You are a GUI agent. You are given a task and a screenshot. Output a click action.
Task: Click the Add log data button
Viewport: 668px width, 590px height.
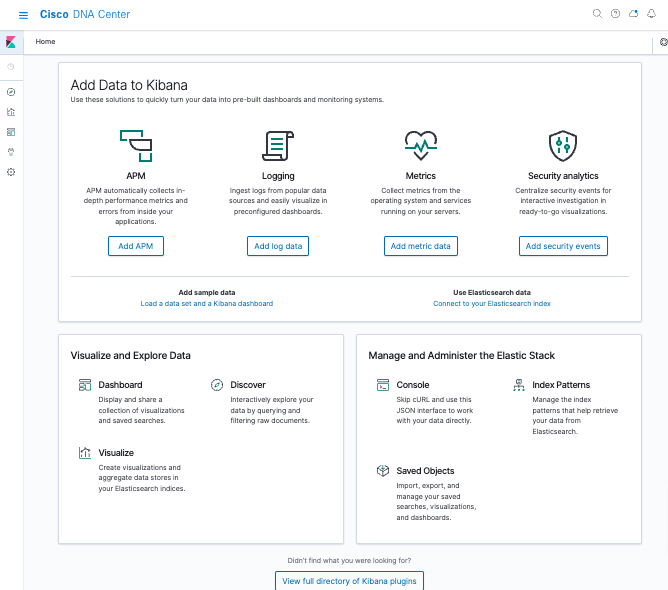pos(278,246)
